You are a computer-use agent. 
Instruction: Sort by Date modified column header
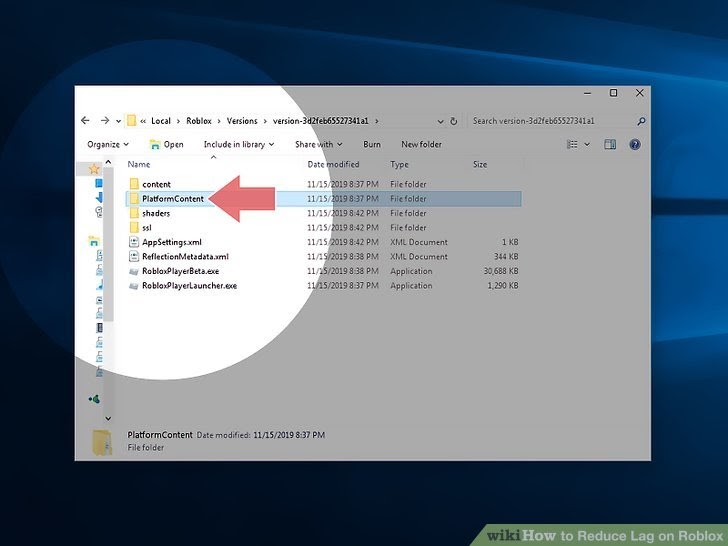click(x=333, y=164)
